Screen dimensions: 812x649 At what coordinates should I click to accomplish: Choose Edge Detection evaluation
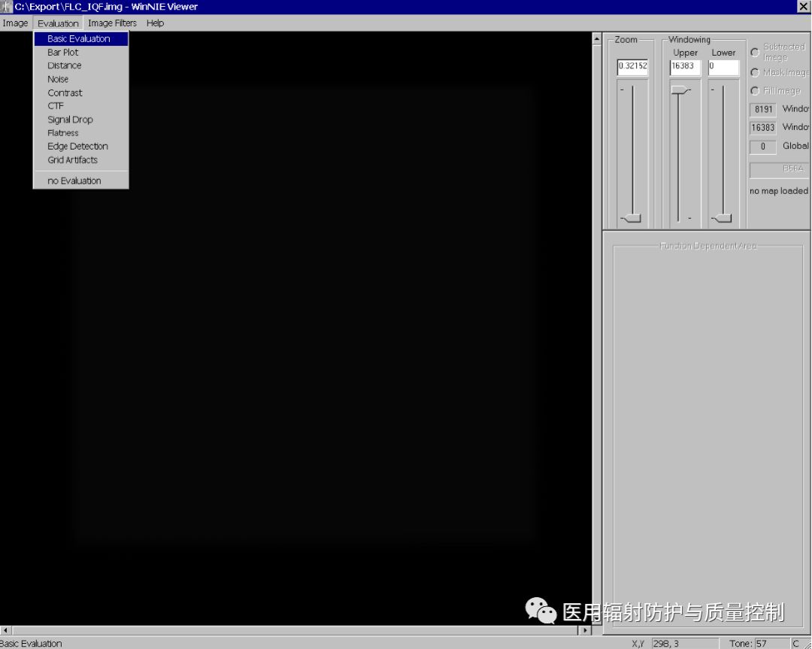point(80,147)
